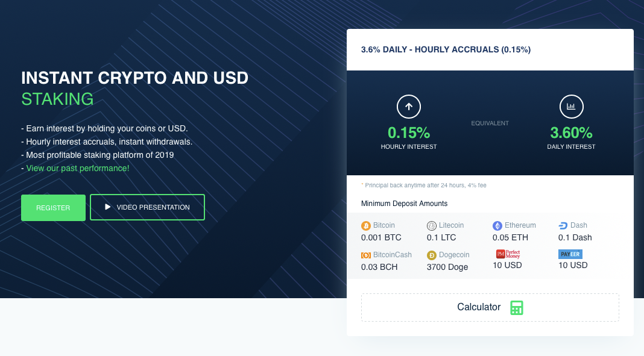Click the Ethereum diamond icon
This screenshot has width=644, height=356.
click(497, 225)
